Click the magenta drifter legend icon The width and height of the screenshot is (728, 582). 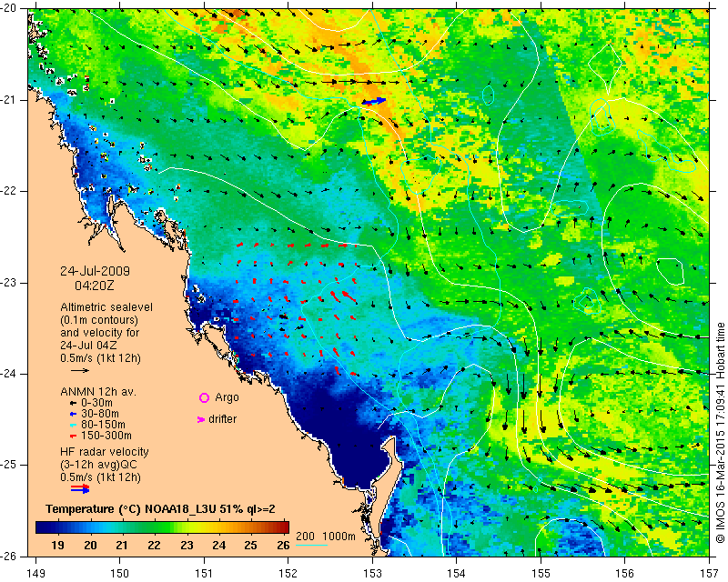click(x=201, y=419)
